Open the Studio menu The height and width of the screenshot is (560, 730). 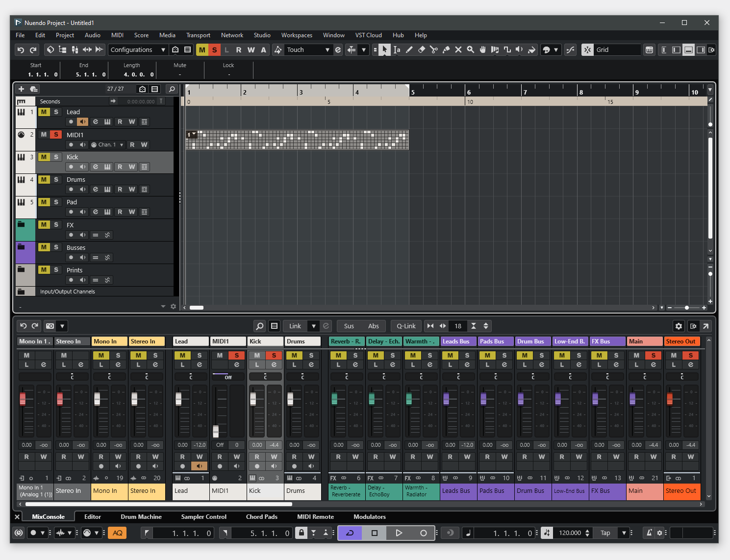(x=262, y=35)
